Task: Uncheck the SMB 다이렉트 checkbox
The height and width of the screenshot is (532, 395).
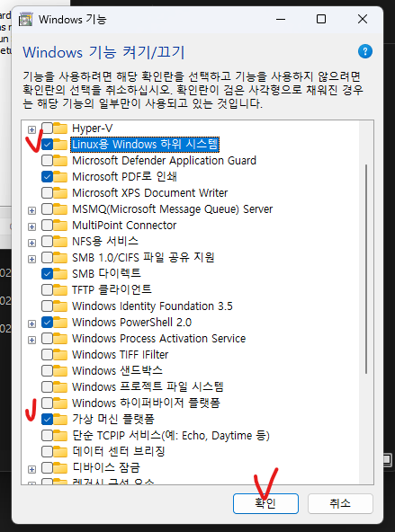Action: pyautogui.click(x=47, y=273)
